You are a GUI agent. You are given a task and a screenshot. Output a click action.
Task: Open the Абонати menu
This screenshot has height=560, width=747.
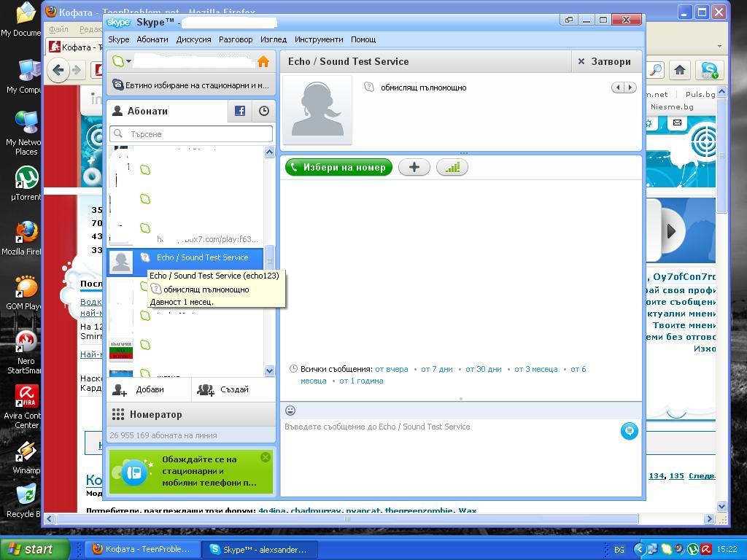click(x=152, y=39)
